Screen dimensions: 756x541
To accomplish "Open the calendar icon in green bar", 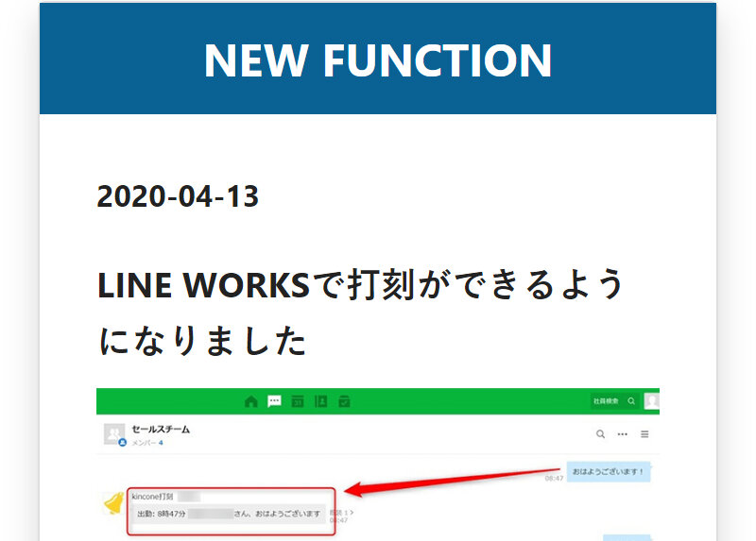I will click(298, 401).
